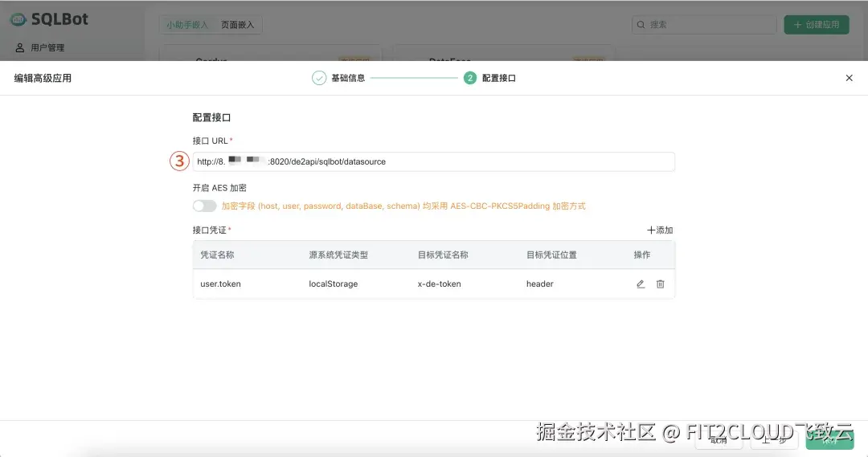Click the 保存 save button
This screenshot has height=457, width=868.
pyautogui.click(x=829, y=439)
